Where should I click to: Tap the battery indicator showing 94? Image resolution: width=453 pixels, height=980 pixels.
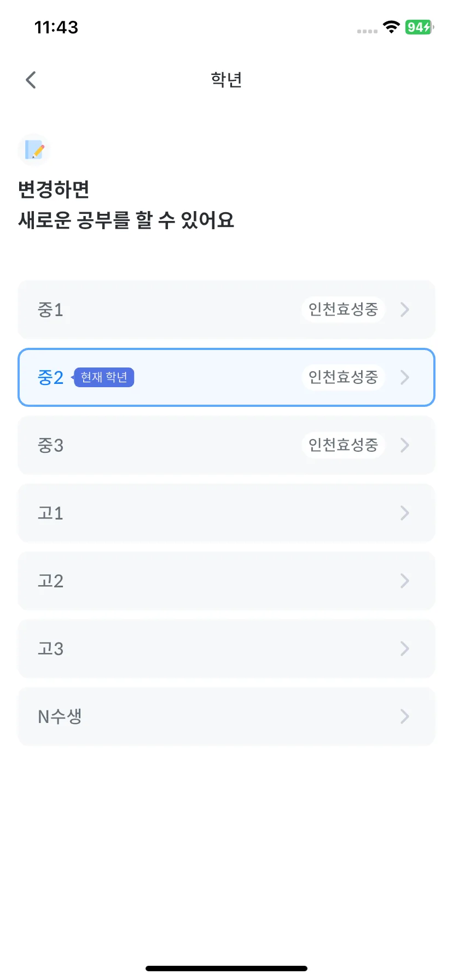(x=420, y=27)
